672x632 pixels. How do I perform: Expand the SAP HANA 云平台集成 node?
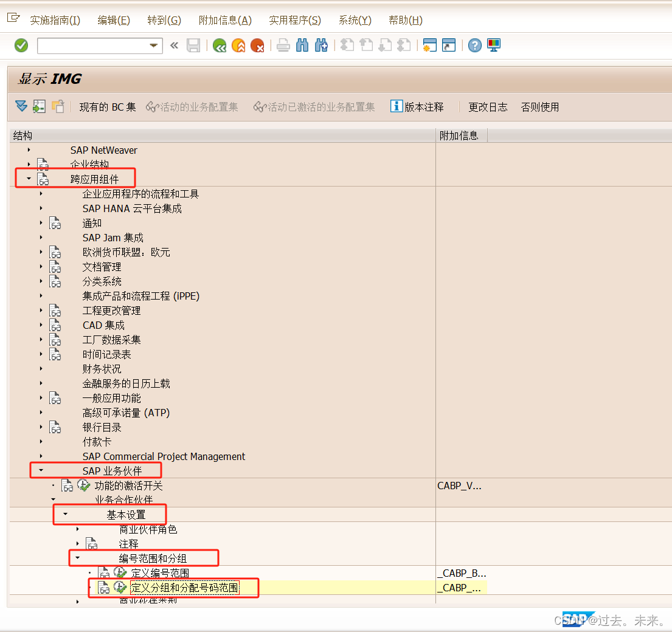[41, 208]
